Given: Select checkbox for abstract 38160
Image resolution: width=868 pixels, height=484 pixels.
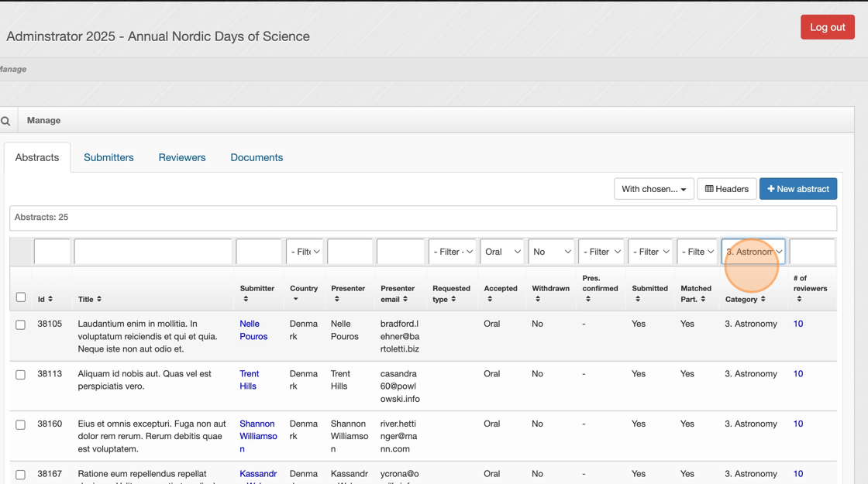Looking at the screenshot, I should [21, 425].
